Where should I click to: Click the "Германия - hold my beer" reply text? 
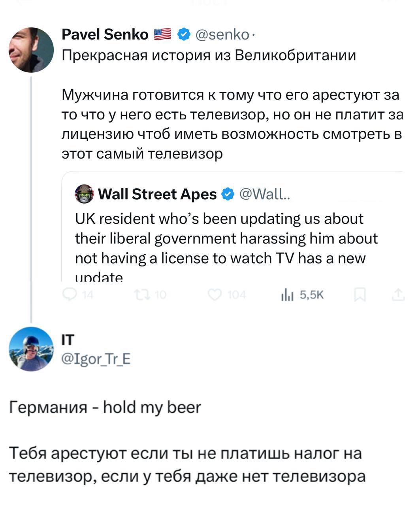click(x=105, y=407)
